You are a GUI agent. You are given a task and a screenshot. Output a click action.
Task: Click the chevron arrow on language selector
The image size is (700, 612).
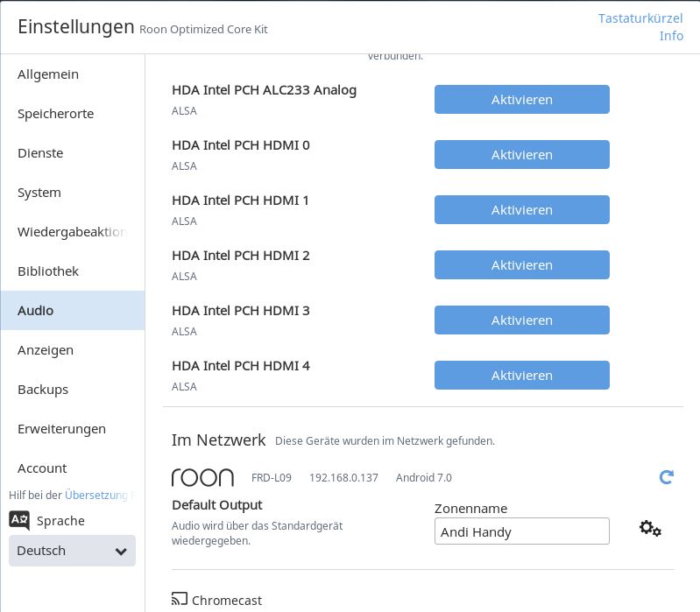pos(121,552)
